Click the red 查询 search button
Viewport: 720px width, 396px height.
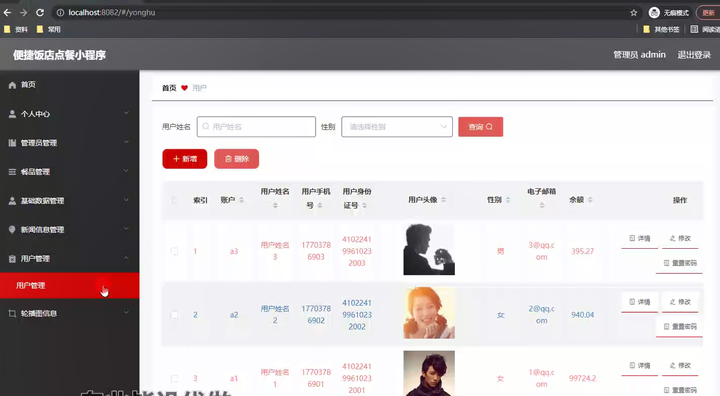tap(480, 127)
